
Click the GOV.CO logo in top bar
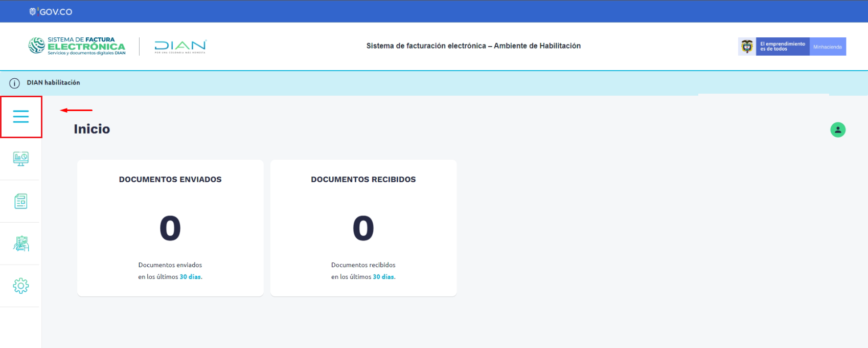pos(51,11)
